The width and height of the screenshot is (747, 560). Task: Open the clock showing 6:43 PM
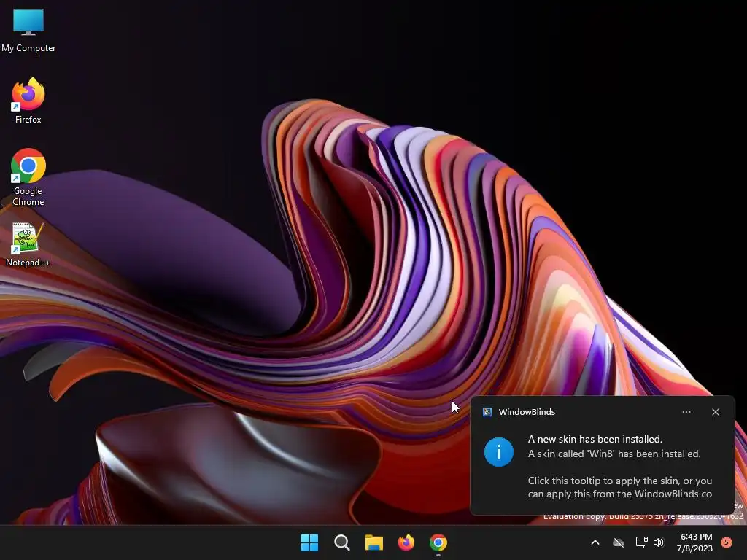click(x=694, y=542)
